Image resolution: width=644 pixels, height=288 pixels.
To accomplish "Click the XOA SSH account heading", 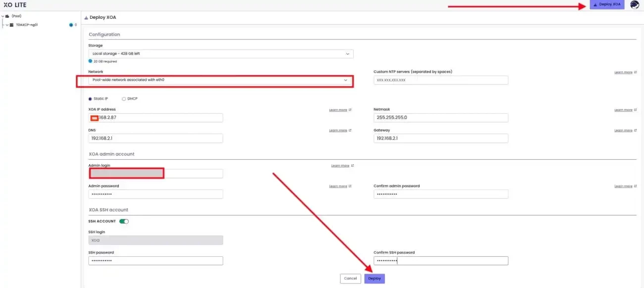I will [x=108, y=210].
